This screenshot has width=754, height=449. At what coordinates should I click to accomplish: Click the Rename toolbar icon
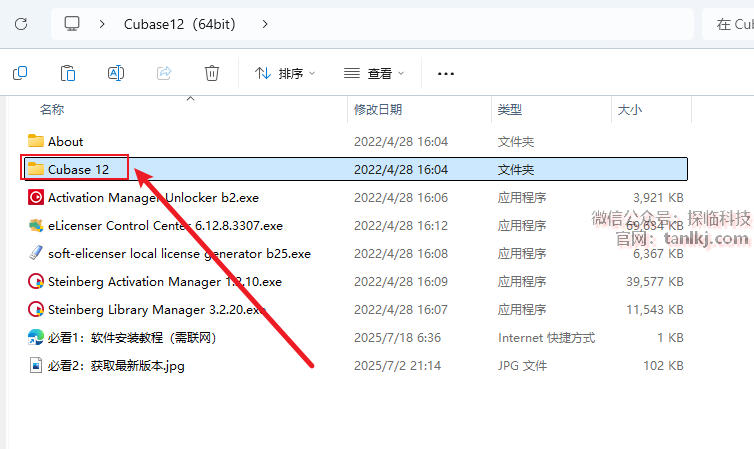[116, 73]
